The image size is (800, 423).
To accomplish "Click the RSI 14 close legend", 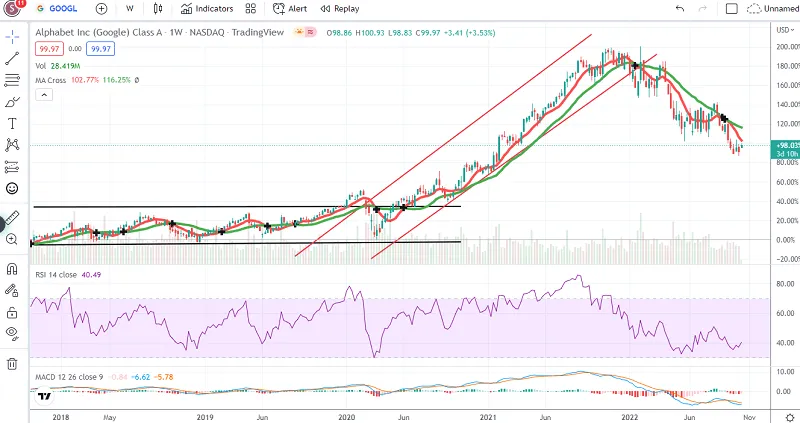I will click(x=56, y=275).
